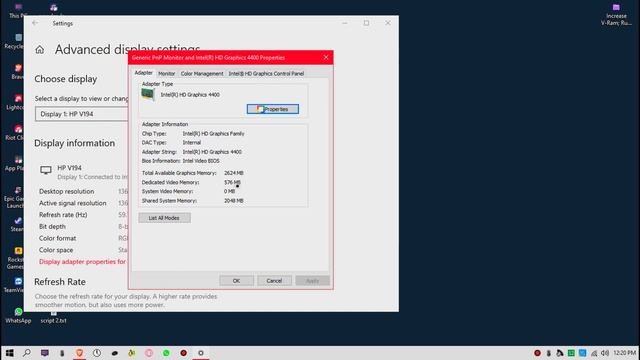Go to Settings home via house icon
The width and height of the screenshot is (640, 360).
[x=40, y=50]
